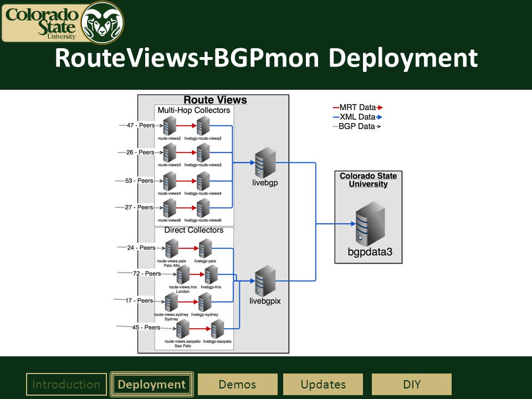Image resolution: width=532 pixels, height=399 pixels.
Task: Click the red MRT Data legend entry
Action: point(357,108)
